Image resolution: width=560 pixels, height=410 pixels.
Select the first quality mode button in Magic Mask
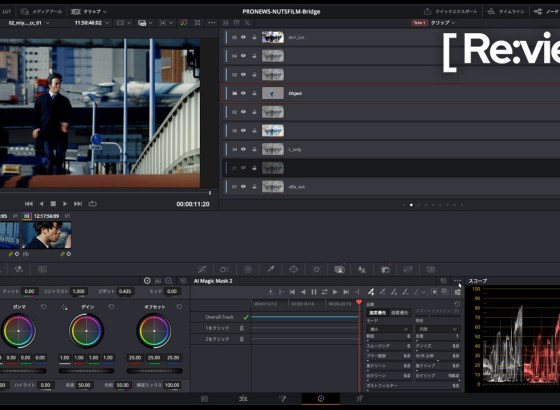pyautogui.click(x=377, y=313)
